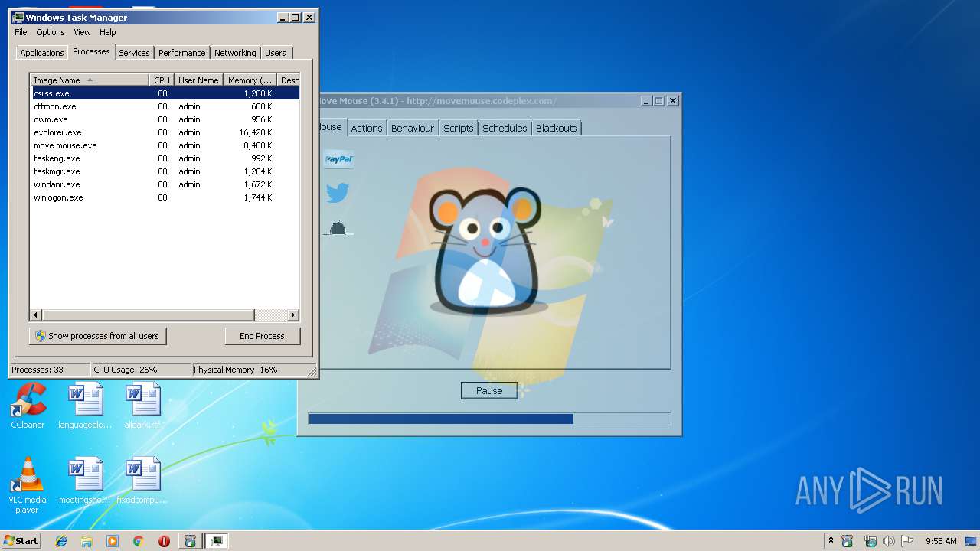The height and width of the screenshot is (551, 980).
Task: Switch to the Users tab
Action: [276, 53]
